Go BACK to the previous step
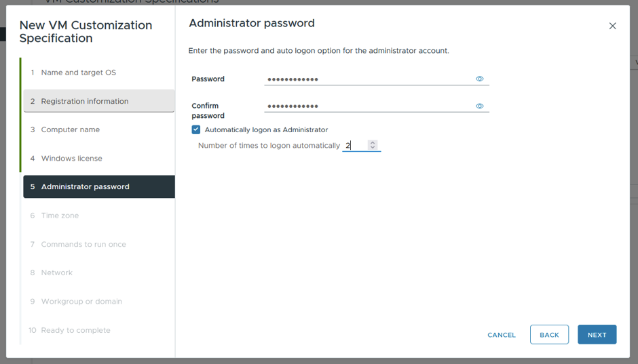638x364 pixels. click(549, 335)
